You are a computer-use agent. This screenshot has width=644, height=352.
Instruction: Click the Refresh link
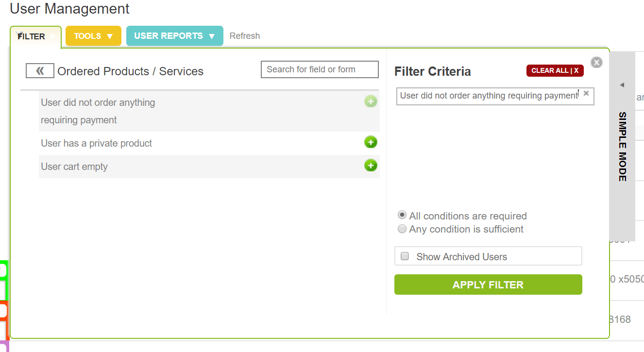tap(245, 36)
